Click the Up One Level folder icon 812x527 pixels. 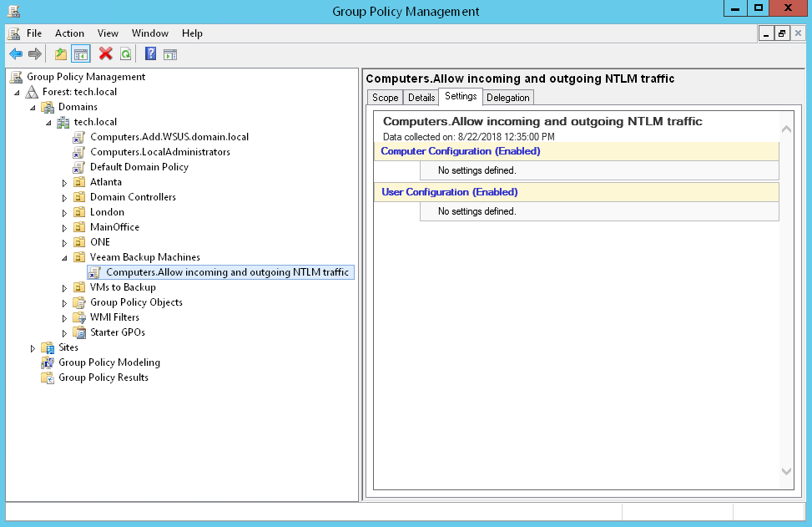[x=60, y=54]
